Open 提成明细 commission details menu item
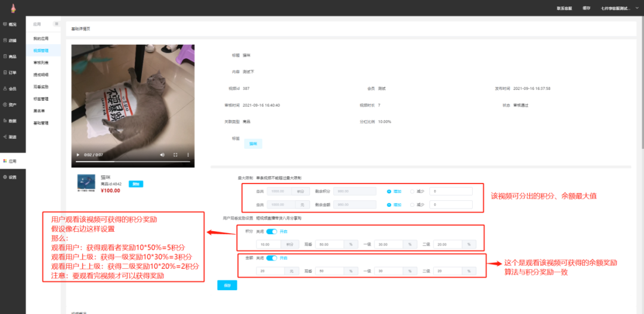The height and width of the screenshot is (314, 644). coord(41,74)
